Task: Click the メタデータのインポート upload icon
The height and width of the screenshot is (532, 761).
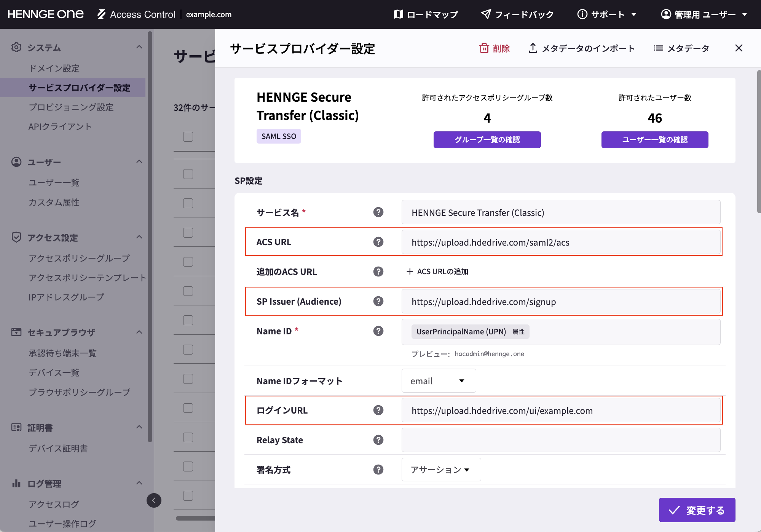Action: 533,48
